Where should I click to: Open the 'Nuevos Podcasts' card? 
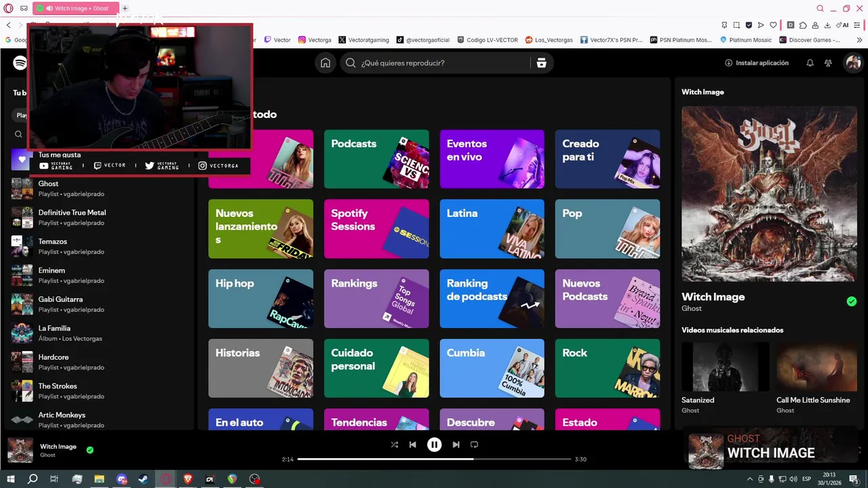608,299
